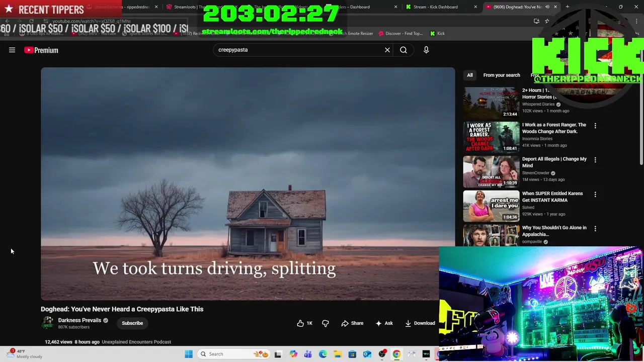Start voice search with microphone icon
The height and width of the screenshot is (362, 644).
pos(426,50)
